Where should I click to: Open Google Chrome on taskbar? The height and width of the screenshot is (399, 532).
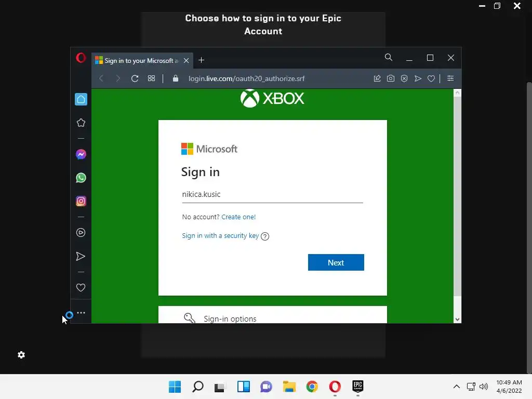312,387
